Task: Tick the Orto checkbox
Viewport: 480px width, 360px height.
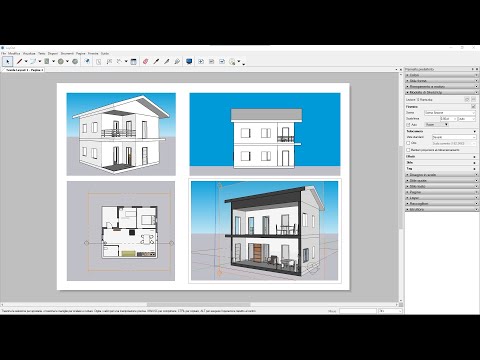Action: pos(408,143)
